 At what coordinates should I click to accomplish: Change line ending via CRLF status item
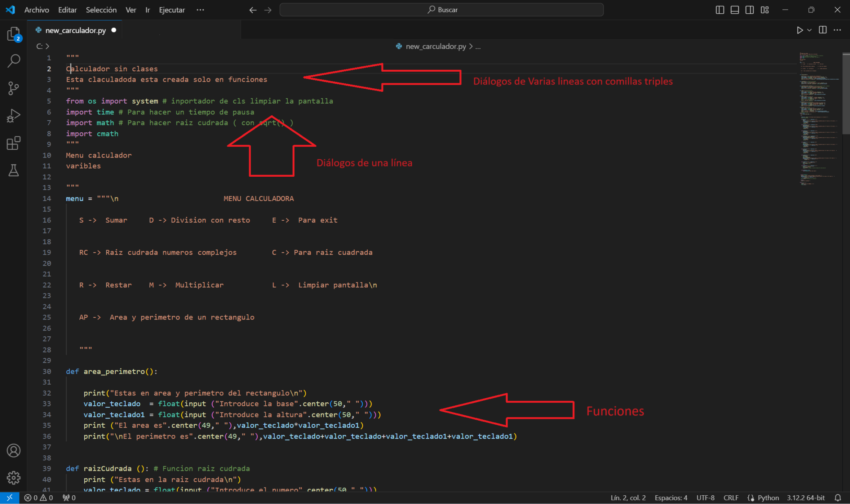tap(731, 497)
